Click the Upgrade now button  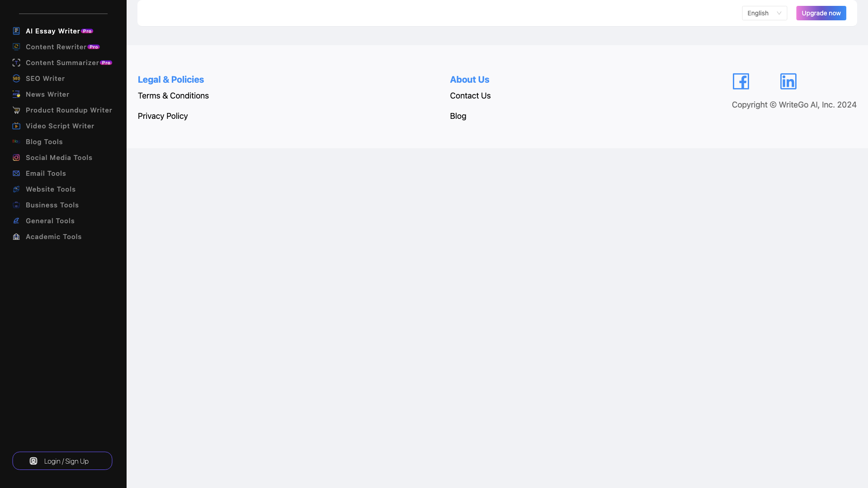pyautogui.click(x=821, y=13)
